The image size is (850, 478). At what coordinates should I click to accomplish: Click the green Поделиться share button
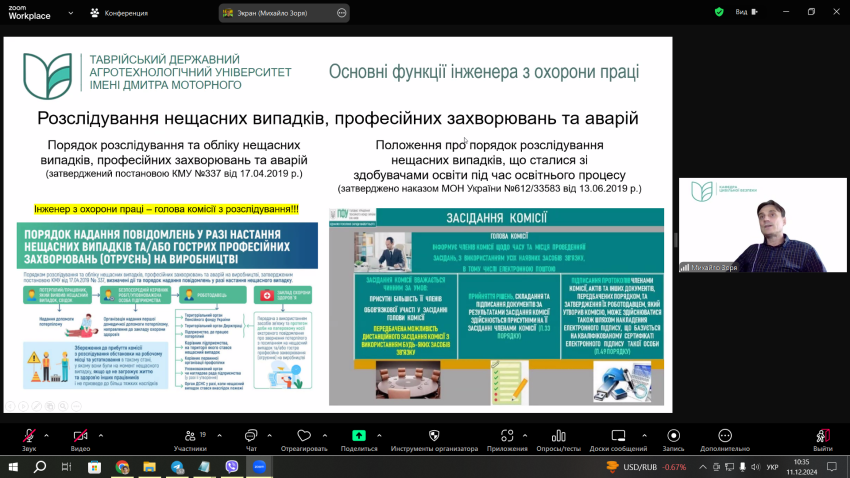tap(359, 436)
